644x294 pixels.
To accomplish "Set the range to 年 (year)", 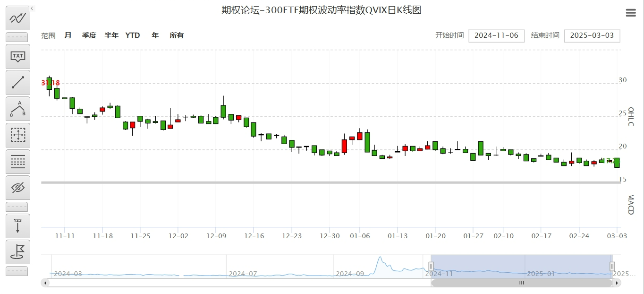I will [155, 35].
